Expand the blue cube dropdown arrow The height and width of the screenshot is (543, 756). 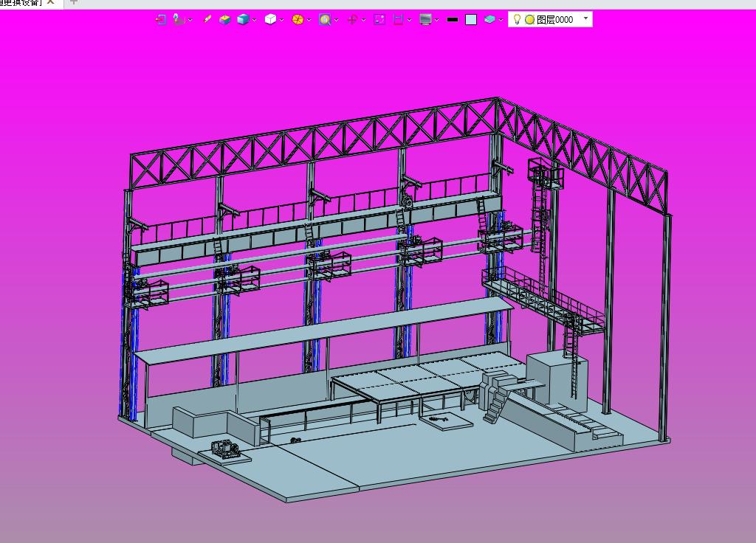pos(254,20)
